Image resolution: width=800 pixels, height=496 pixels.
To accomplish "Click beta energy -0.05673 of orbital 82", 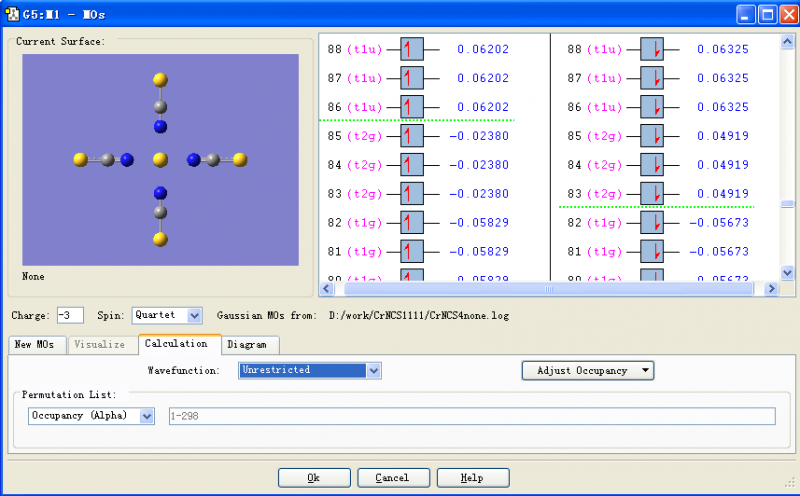I will (718, 222).
